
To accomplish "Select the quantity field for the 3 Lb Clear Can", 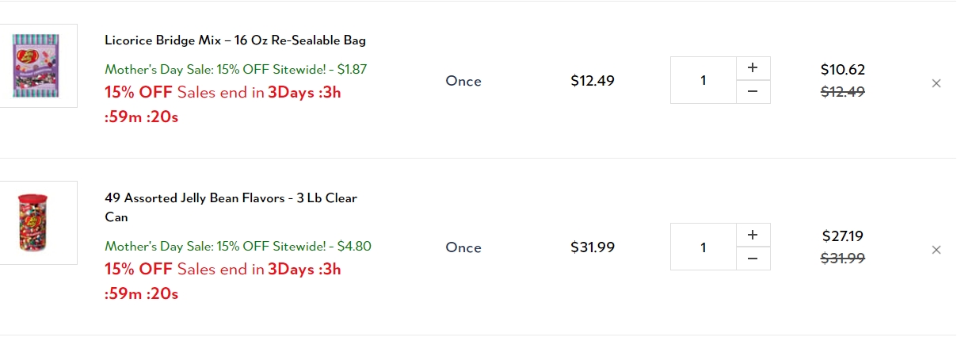I will click(704, 247).
